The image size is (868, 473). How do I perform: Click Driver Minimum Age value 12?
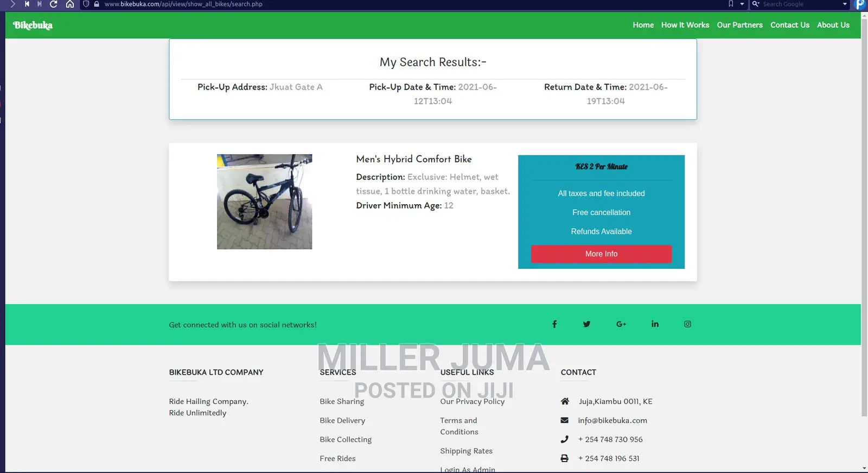[x=449, y=205]
